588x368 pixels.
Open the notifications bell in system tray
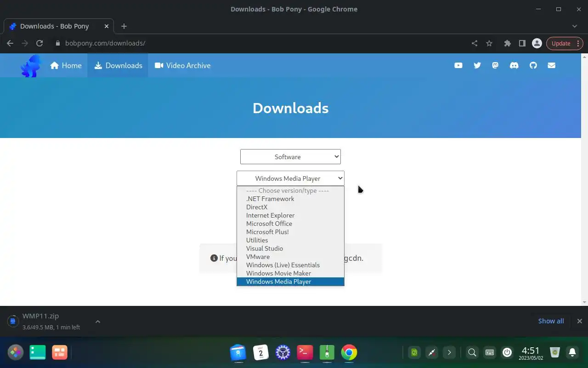point(572,352)
